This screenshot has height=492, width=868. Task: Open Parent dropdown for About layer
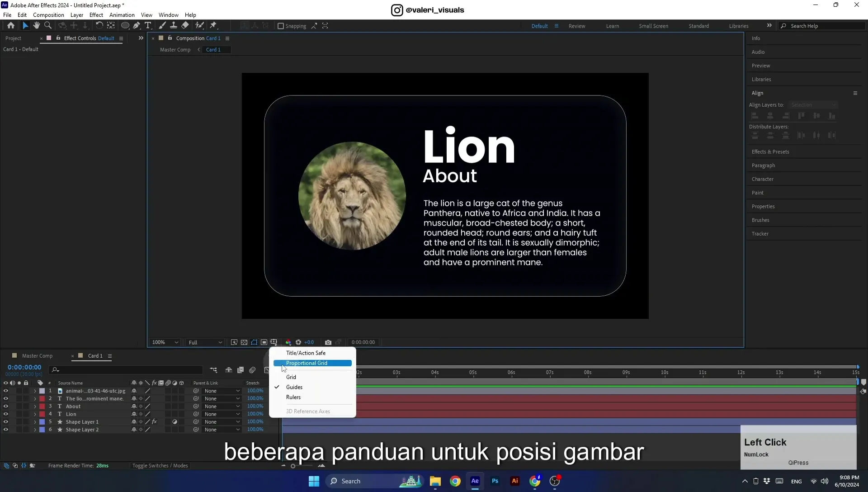tap(222, 406)
